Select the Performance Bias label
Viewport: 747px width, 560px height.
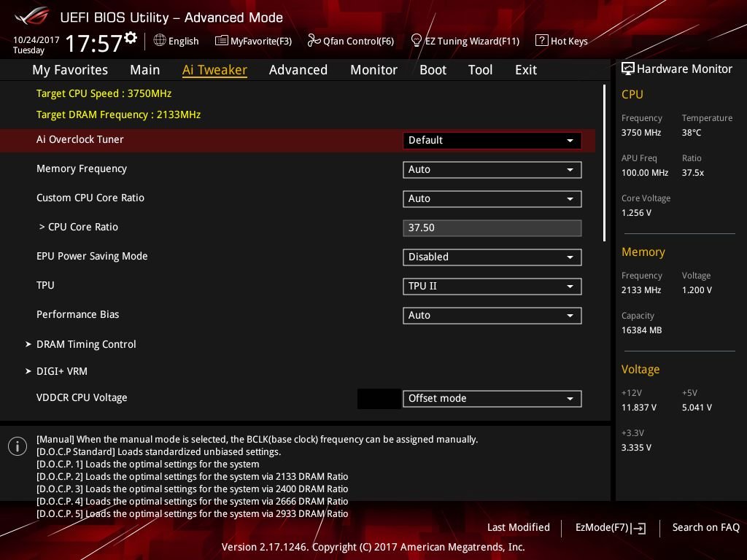[77, 314]
